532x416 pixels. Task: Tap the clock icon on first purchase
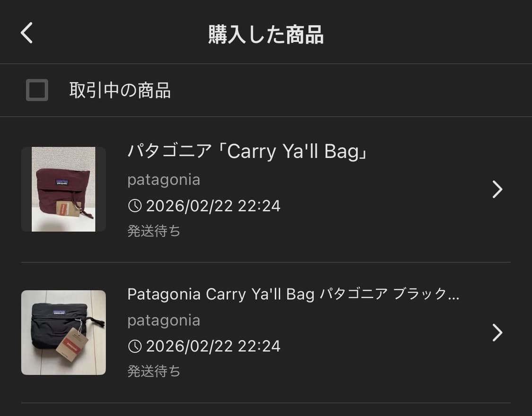click(135, 206)
